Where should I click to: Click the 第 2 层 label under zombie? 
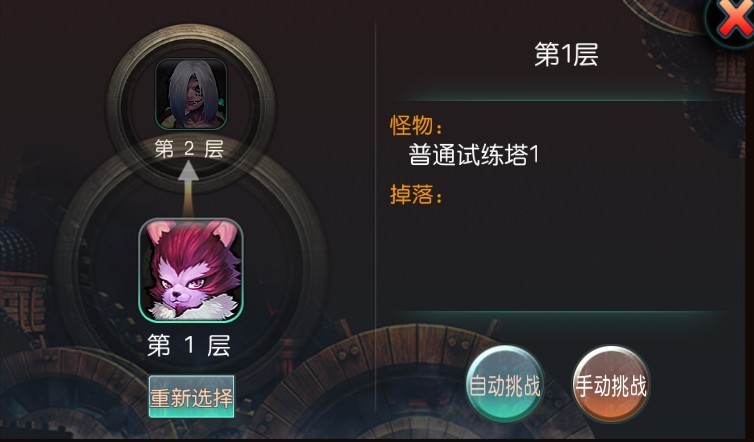[189, 149]
